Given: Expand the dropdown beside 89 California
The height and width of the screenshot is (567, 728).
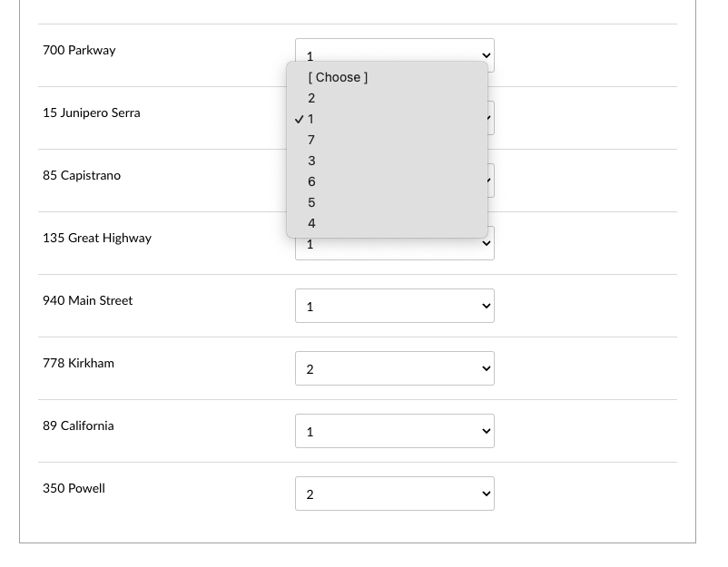Looking at the screenshot, I should point(394,431).
